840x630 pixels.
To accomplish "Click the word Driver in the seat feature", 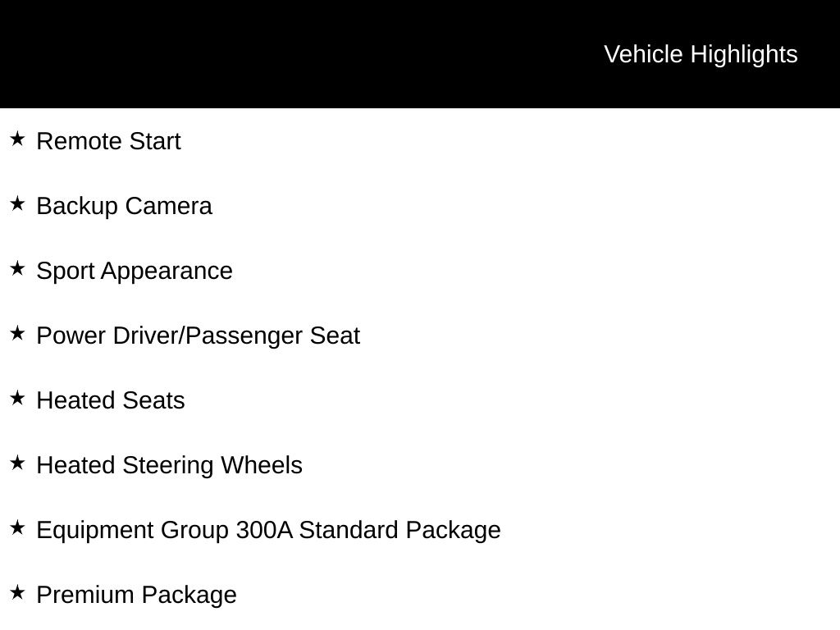I will point(146,336).
